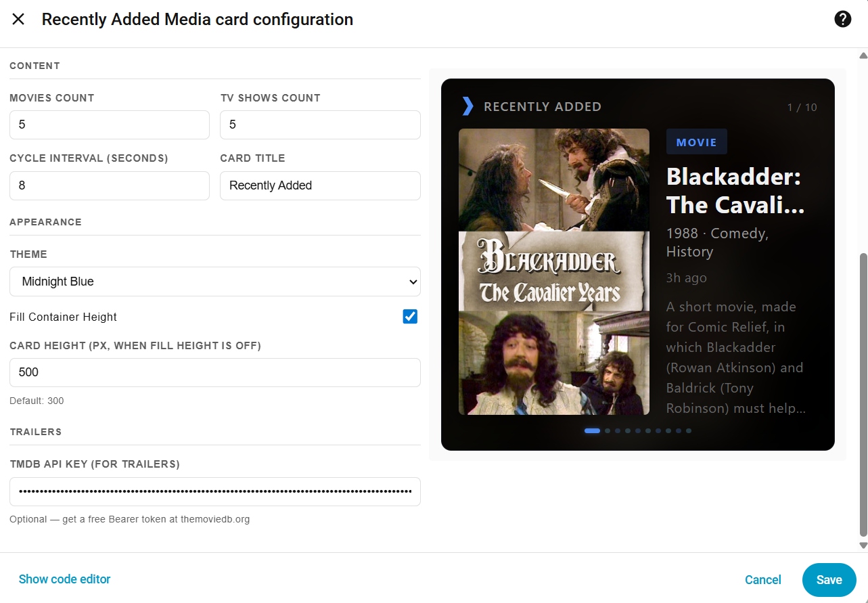Open the help icon in the header

tap(842, 19)
